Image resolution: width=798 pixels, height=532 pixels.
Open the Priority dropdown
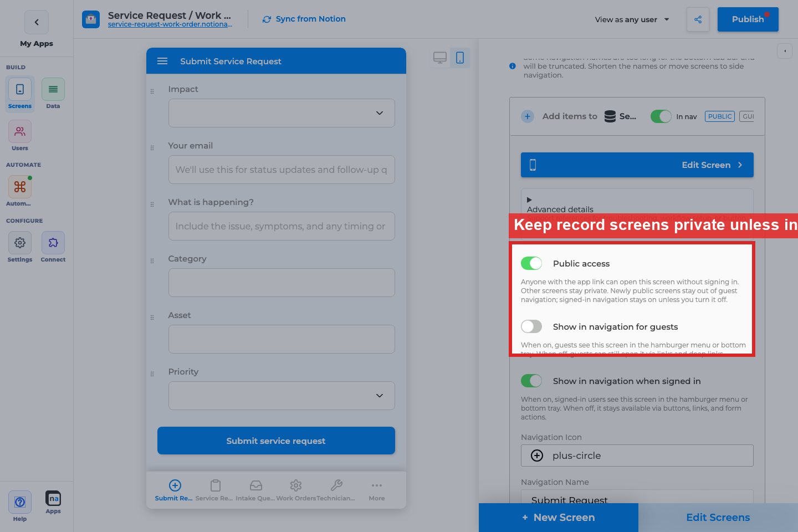pos(282,396)
